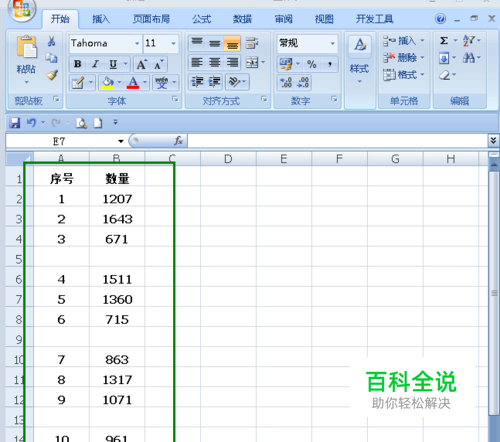Expand the formula bar
The height and width of the screenshot is (442, 500).
coord(493,140)
